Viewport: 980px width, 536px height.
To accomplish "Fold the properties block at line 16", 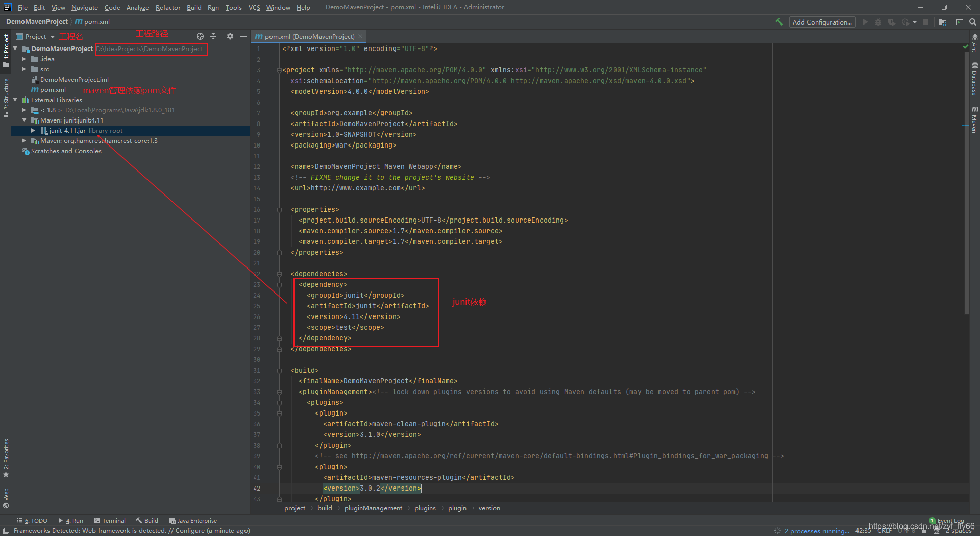I will click(279, 210).
